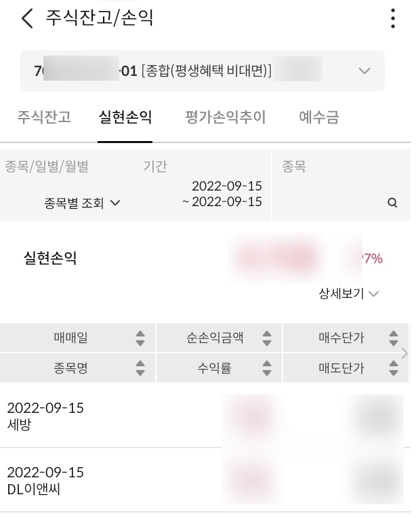Tap the back arrow icon
This screenshot has width=420, height=518.
26,19
